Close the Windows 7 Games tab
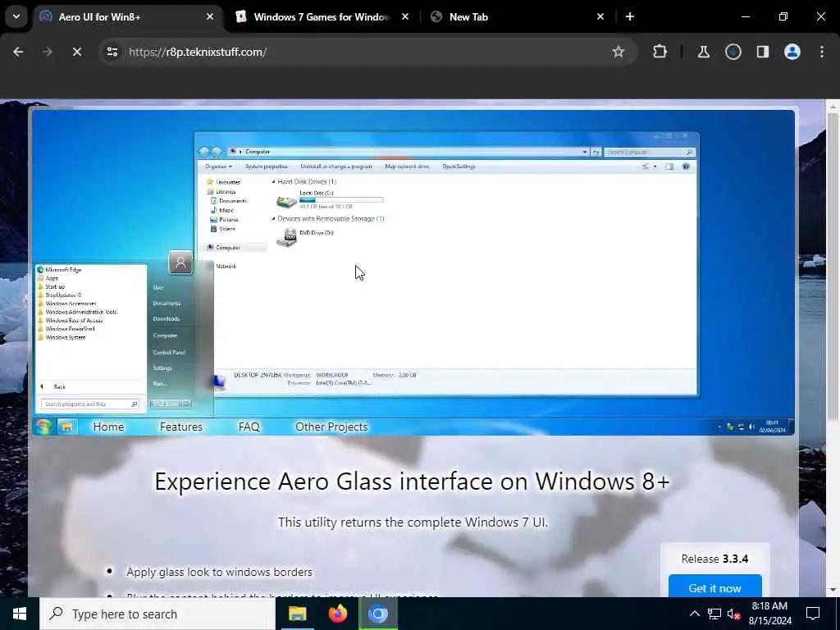Viewport: 840px width, 630px height. [x=405, y=16]
